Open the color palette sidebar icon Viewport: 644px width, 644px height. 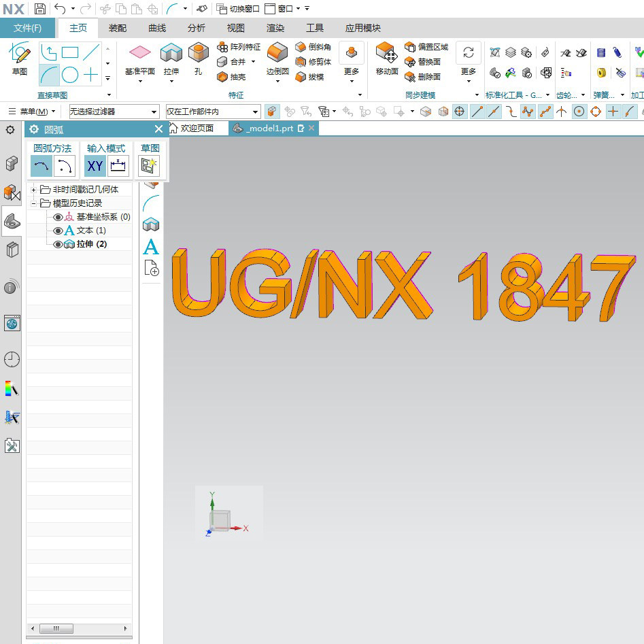12,388
